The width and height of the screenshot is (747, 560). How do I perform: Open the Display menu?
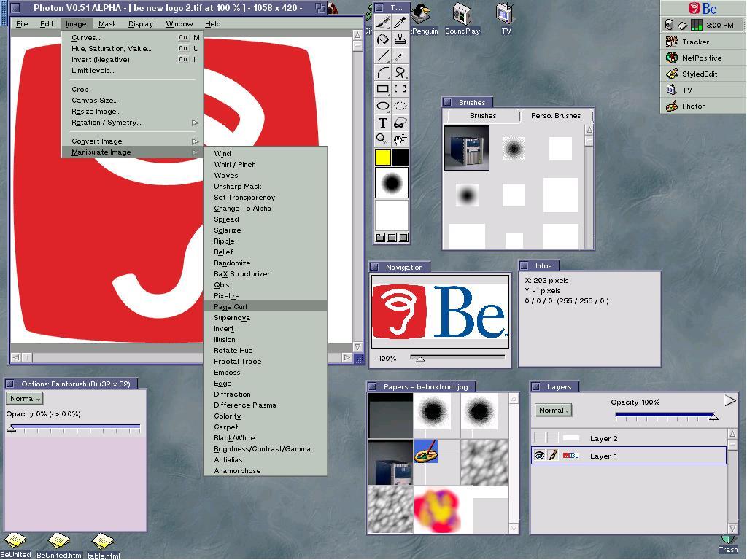click(x=141, y=24)
